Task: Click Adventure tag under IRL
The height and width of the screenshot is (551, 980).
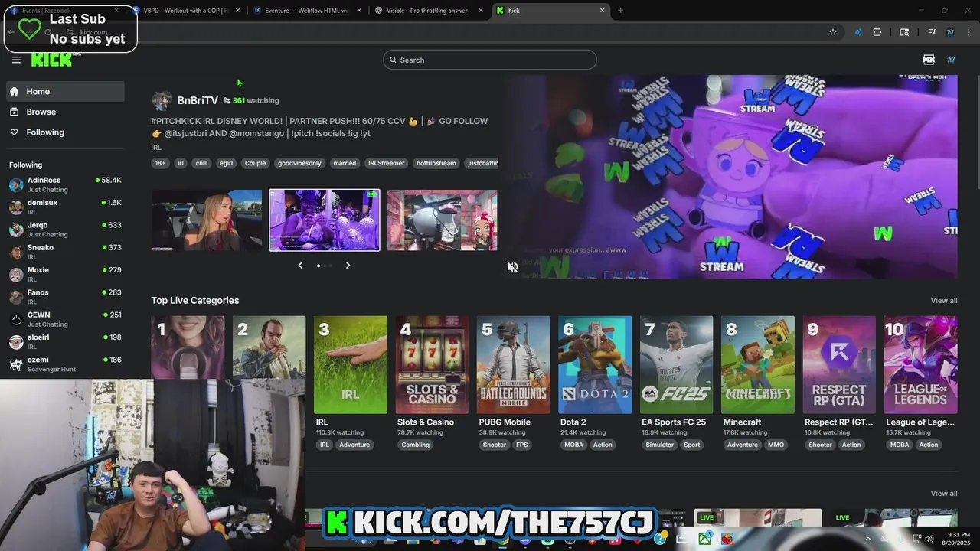Action: pyautogui.click(x=354, y=445)
